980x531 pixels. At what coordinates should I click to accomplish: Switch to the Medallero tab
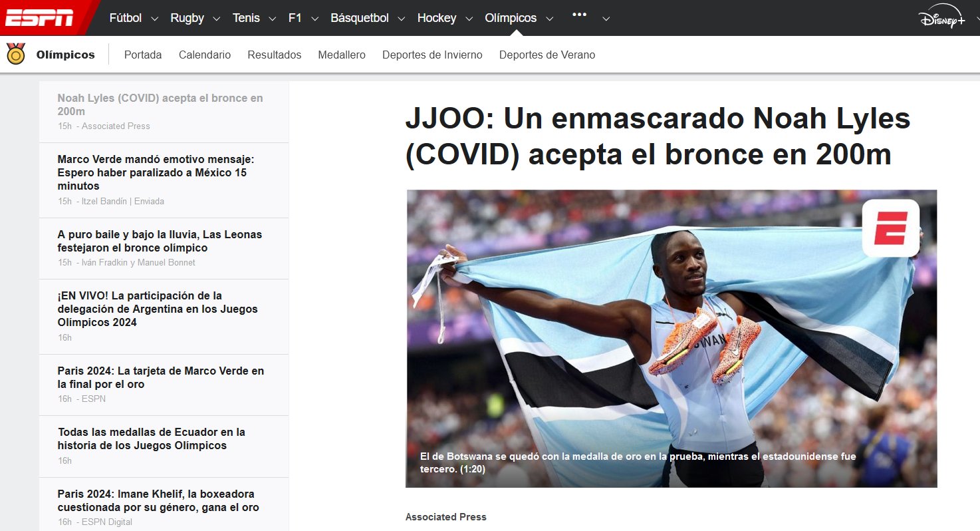[x=341, y=55]
